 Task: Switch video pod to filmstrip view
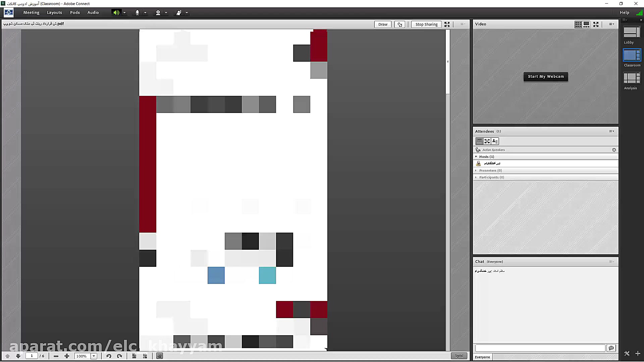586,24
